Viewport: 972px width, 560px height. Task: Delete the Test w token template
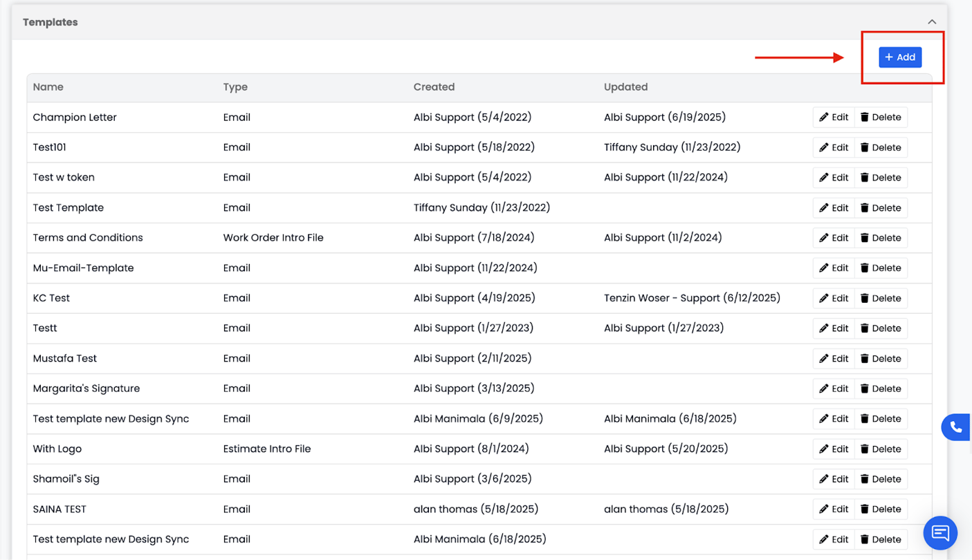click(x=881, y=178)
